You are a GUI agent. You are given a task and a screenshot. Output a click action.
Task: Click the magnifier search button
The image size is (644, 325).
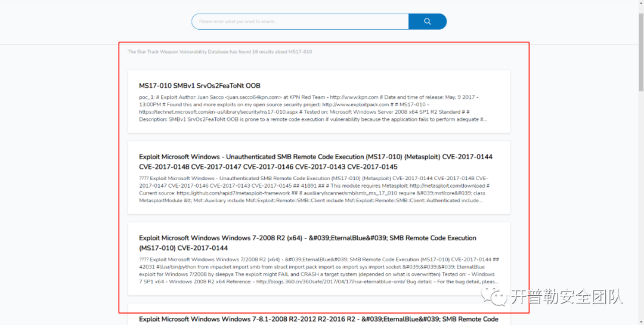[x=427, y=21]
